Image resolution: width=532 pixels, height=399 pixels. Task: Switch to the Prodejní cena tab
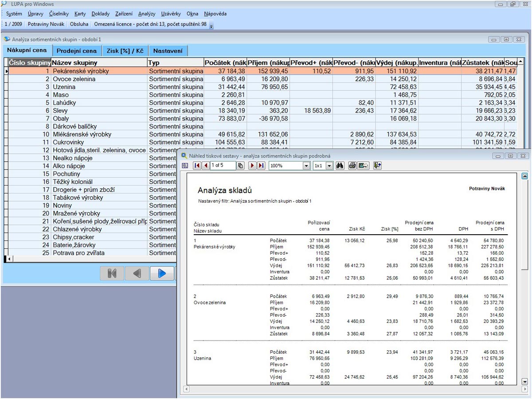pyautogui.click(x=77, y=51)
